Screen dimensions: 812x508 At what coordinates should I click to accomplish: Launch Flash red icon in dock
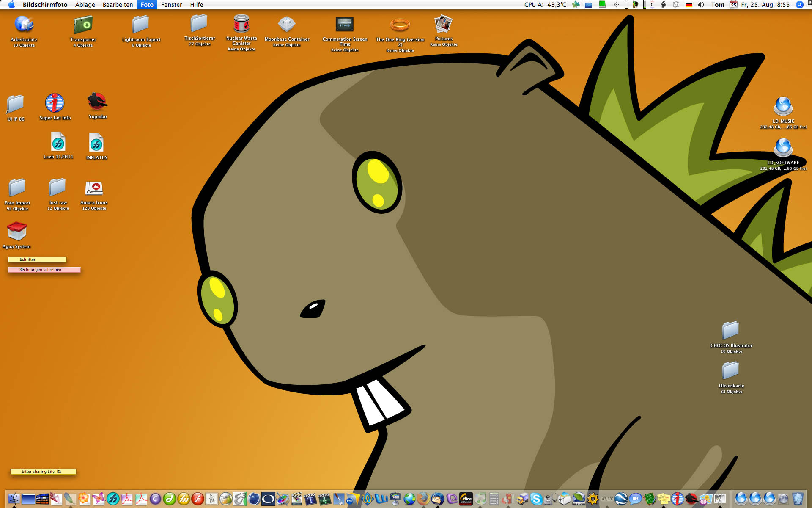pyautogui.click(x=198, y=499)
